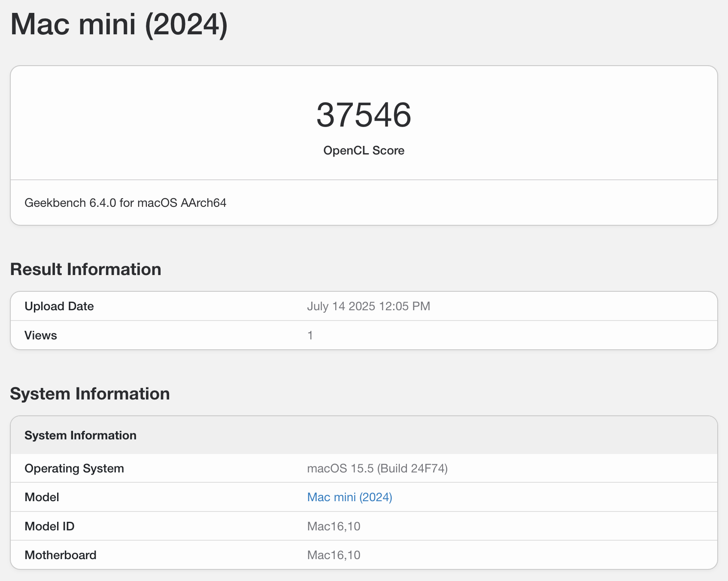The height and width of the screenshot is (581, 728).
Task: Open the Mac mini (2024) model link
Action: coord(349,497)
